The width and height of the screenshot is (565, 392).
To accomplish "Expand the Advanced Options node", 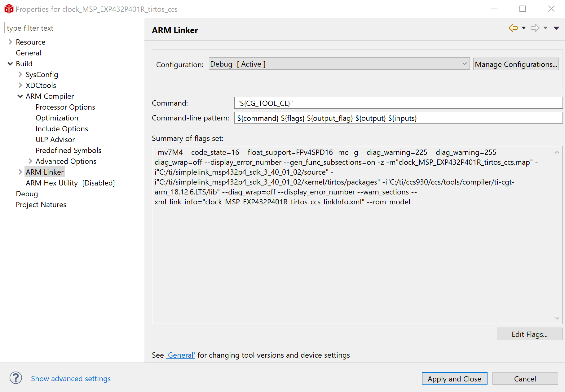I will coord(30,161).
